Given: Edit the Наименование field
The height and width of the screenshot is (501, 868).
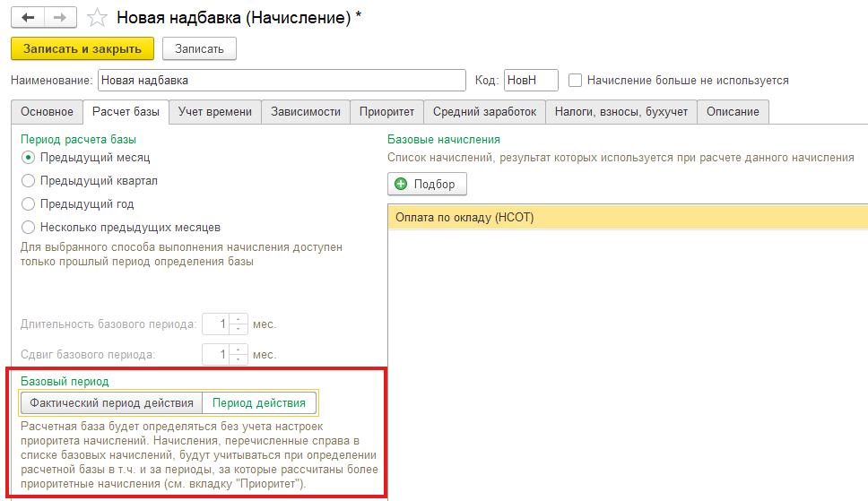Looking at the screenshot, I should (x=282, y=81).
